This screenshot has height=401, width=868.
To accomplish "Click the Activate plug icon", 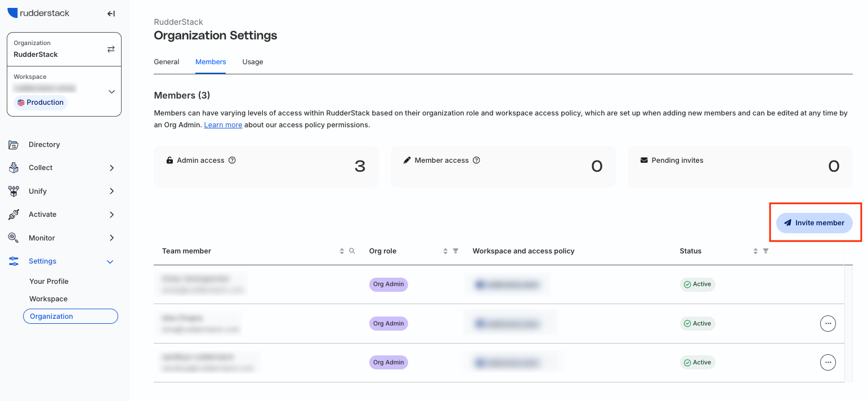I will pos(14,215).
